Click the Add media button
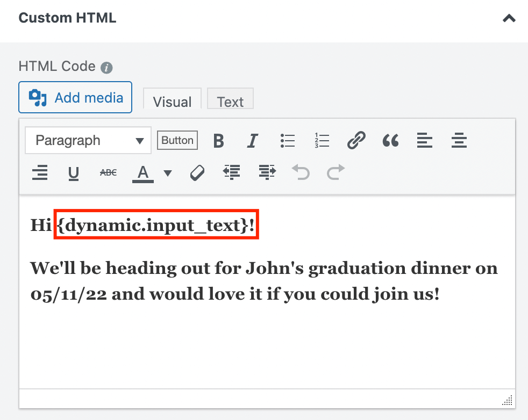This screenshot has width=528, height=420. [x=75, y=97]
